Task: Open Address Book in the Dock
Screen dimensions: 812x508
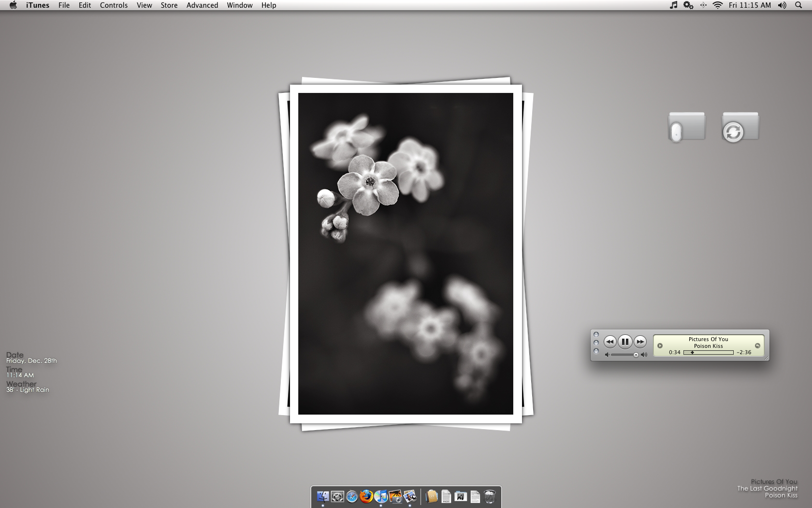Action: click(432, 496)
